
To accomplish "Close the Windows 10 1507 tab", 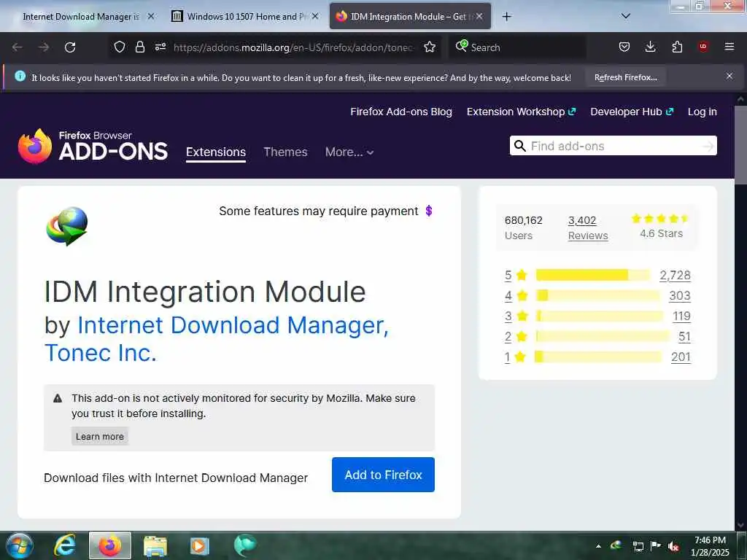I will [x=315, y=16].
